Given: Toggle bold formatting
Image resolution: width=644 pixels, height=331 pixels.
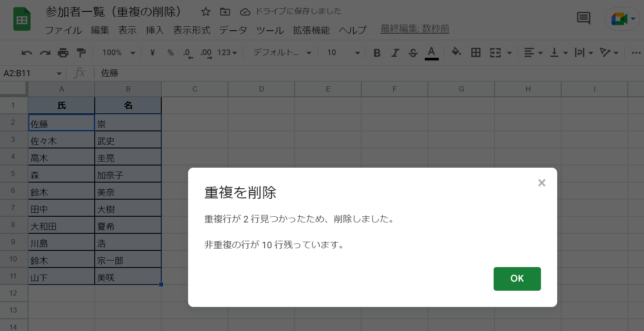Looking at the screenshot, I should pos(377,53).
